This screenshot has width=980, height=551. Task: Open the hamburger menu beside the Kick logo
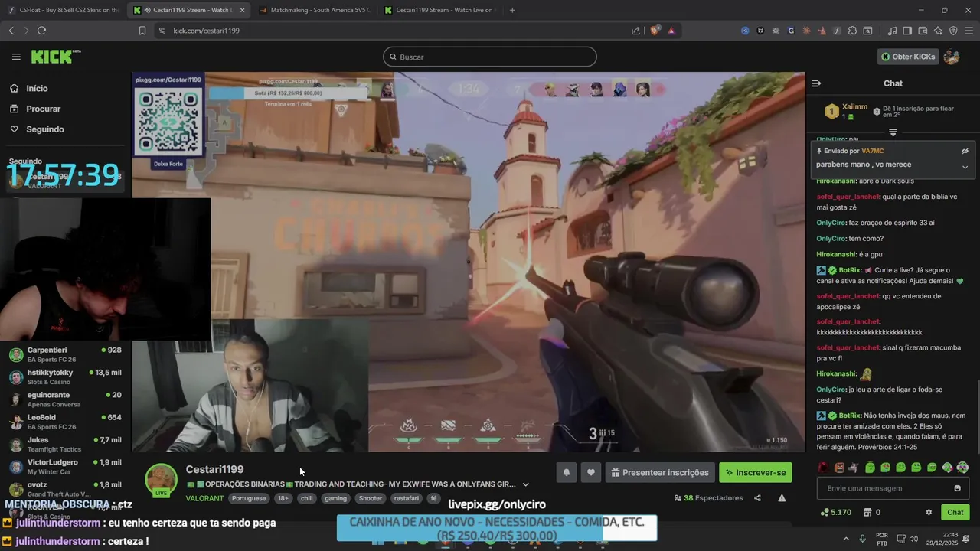(16, 57)
